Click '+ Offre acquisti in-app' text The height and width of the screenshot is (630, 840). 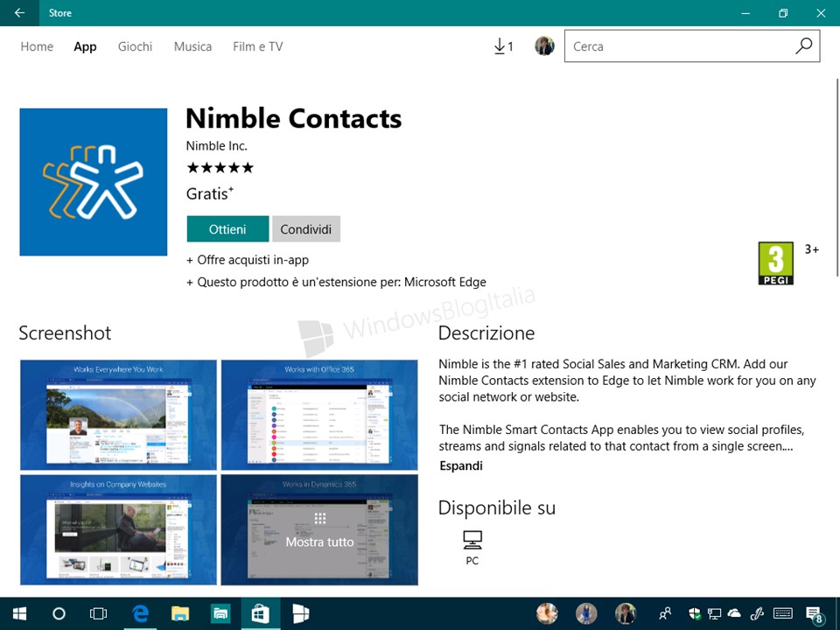(x=248, y=260)
